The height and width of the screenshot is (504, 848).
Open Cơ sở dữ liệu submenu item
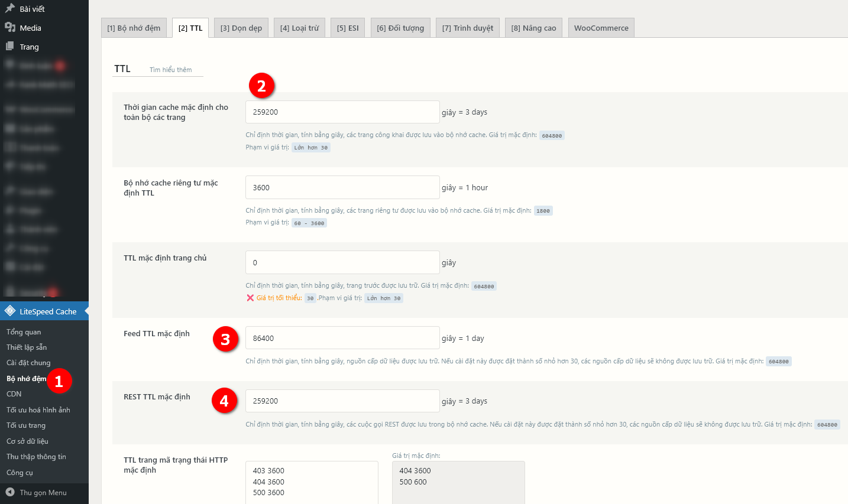click(x=27, y=441)
